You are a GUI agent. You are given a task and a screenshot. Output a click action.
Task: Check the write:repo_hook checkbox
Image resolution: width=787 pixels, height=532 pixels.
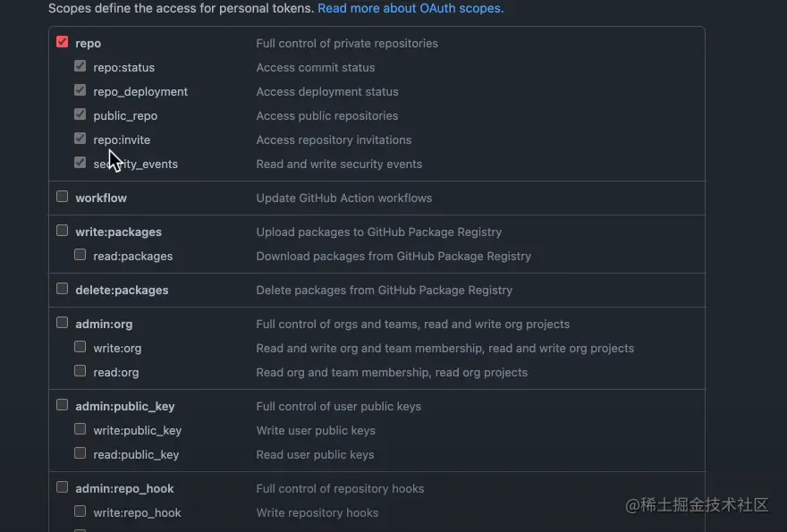(x=80, y=511)
